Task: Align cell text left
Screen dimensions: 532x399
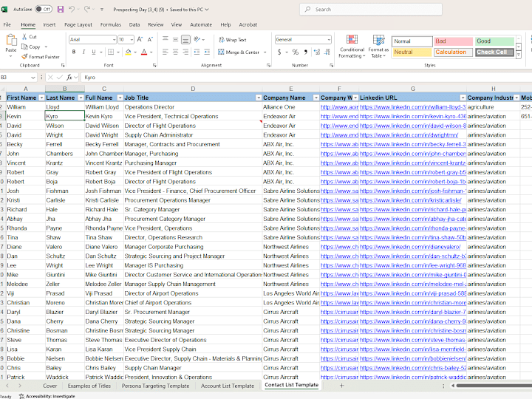Action: click(166, 52)
